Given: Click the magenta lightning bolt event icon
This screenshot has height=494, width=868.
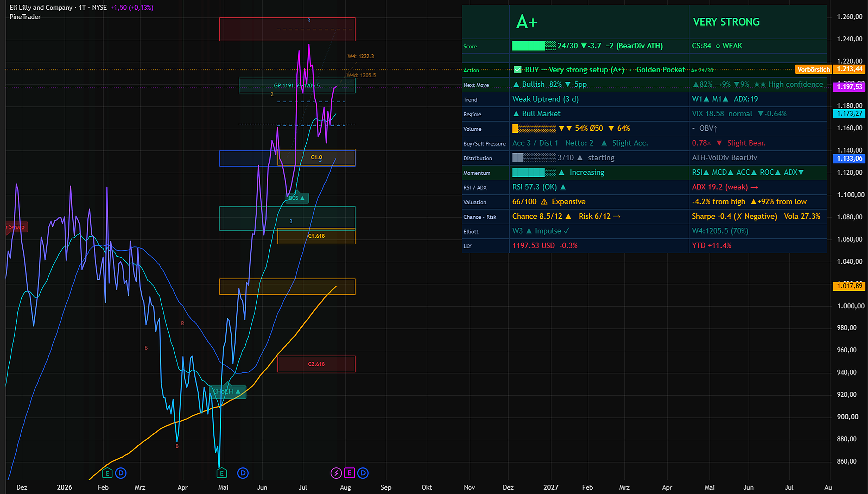Looking at the screenshot, I should coord(336,473).
